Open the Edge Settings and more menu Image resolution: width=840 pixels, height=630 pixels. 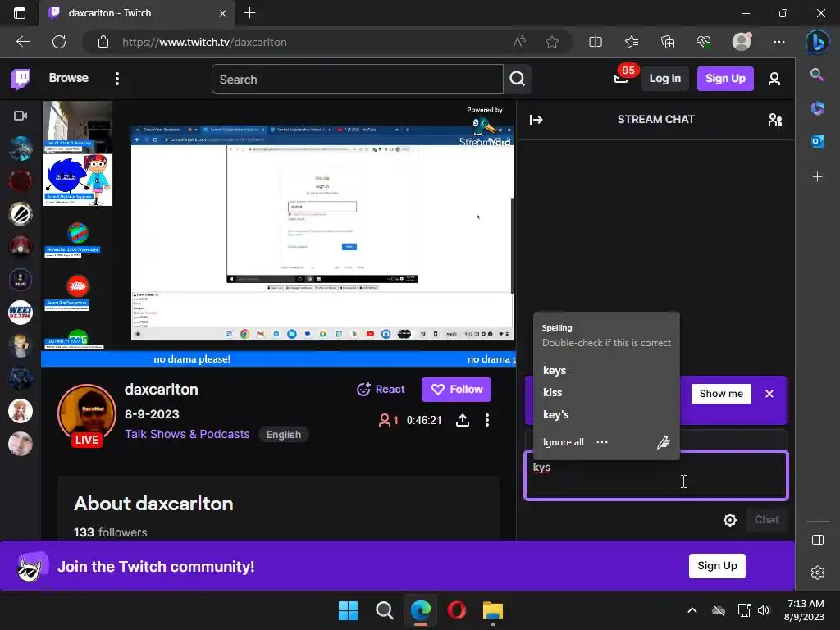[x=779, y=42]
